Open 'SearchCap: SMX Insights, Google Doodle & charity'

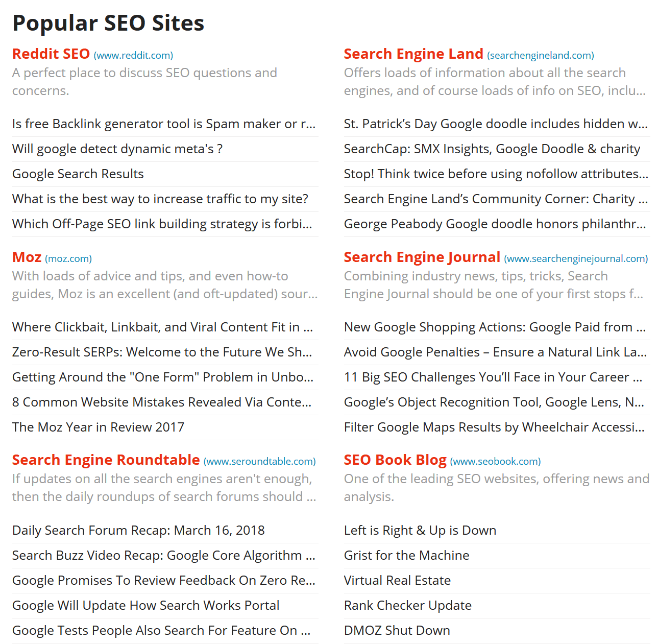pyautogui.click(x=492, y=149)
